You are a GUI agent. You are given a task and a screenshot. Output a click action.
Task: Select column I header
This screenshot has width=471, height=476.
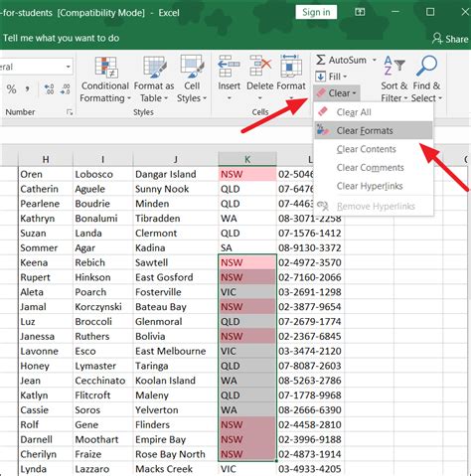[103, 159]
